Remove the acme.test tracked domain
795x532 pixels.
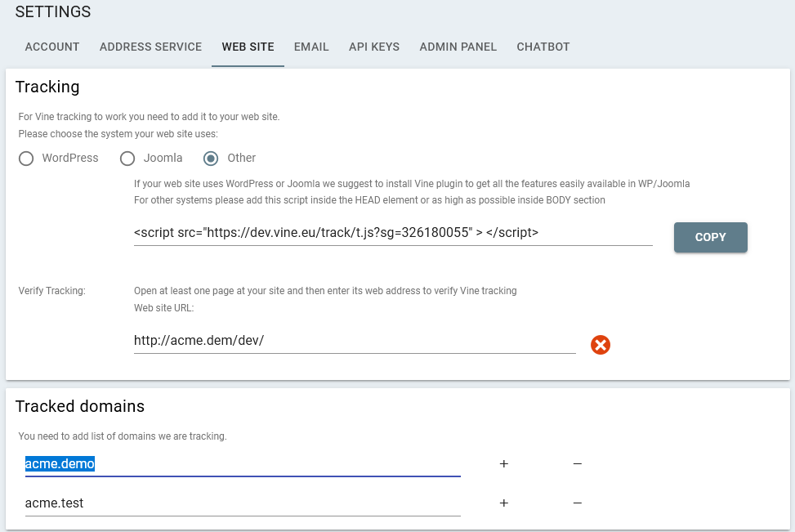(x=577, y=503)
